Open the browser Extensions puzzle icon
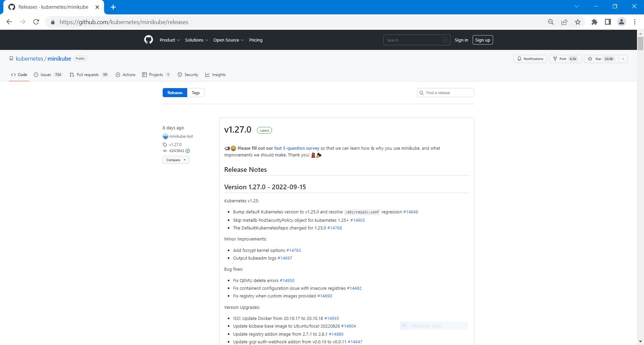 (x=594, y=22)
